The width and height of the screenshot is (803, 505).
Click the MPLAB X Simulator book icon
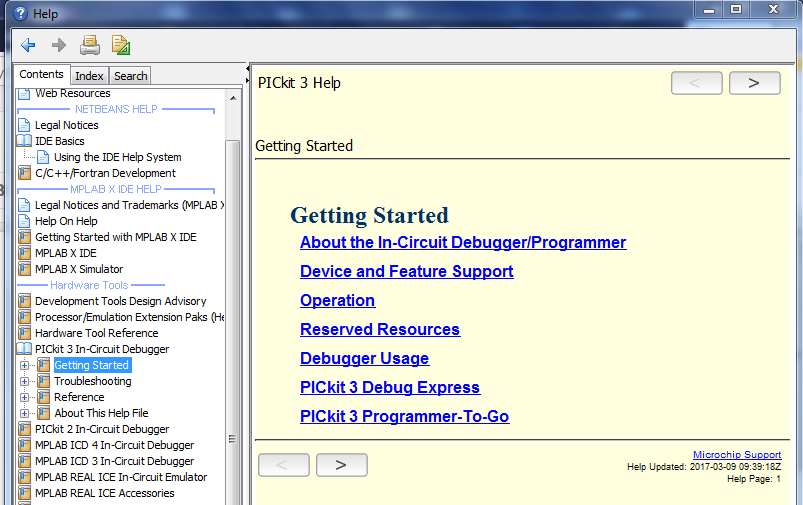[24, 269]
